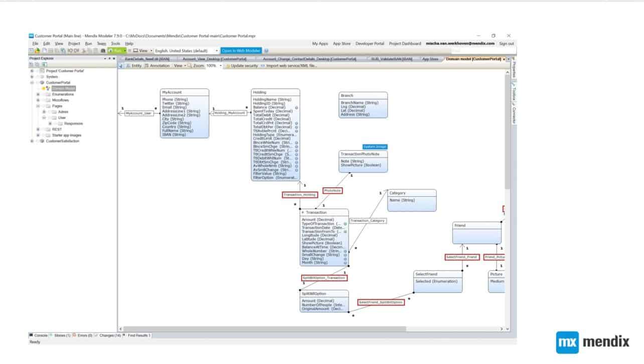This screenshot has width=644, height=364.
Task: Click Update security in the toolbar
Action: pos(242,66)
